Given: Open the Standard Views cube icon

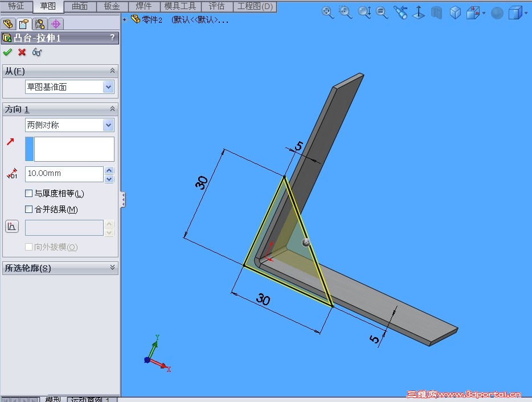Looking at the screenshot, I should pyautogui.click(x=455, y=13).
